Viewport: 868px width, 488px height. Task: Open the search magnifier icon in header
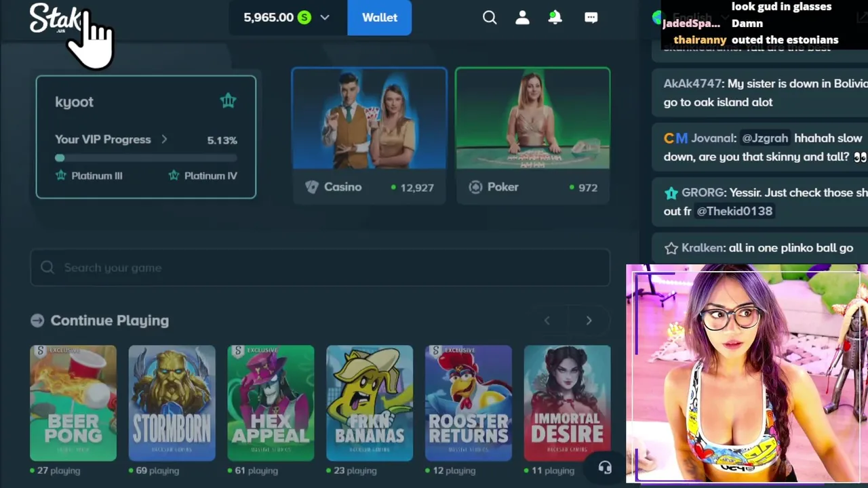pos(490,18)
